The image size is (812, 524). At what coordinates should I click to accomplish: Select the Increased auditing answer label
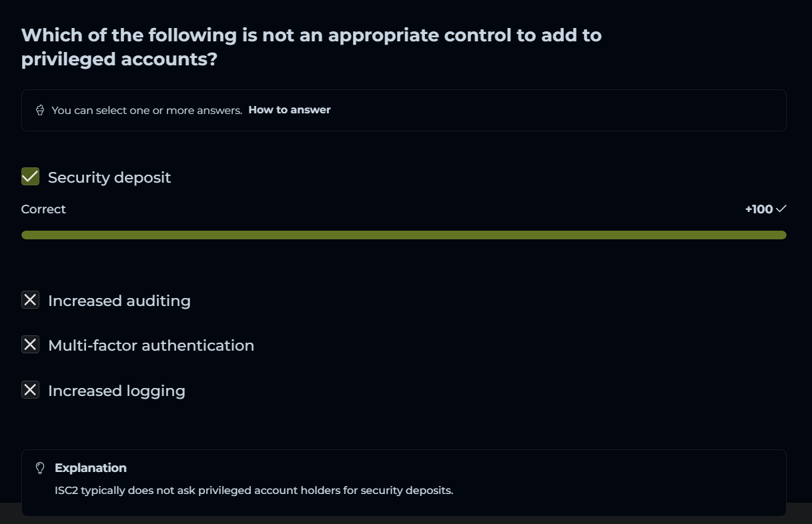(119, 301)
